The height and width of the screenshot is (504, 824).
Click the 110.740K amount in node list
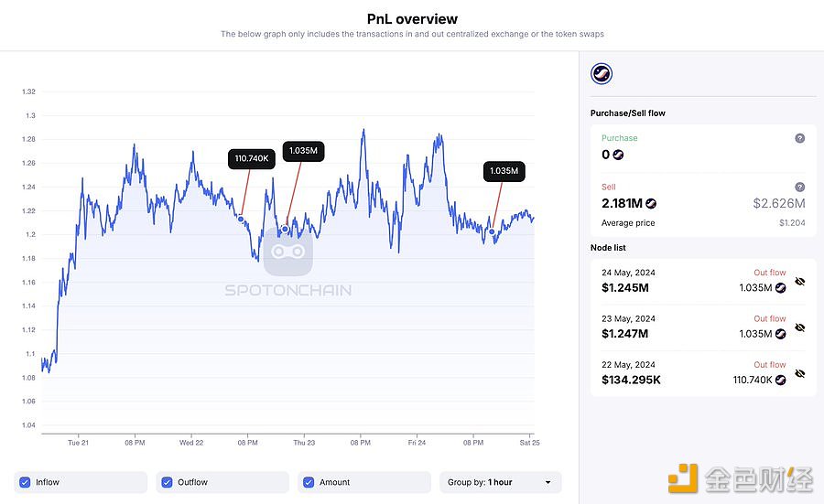[753, 380]
